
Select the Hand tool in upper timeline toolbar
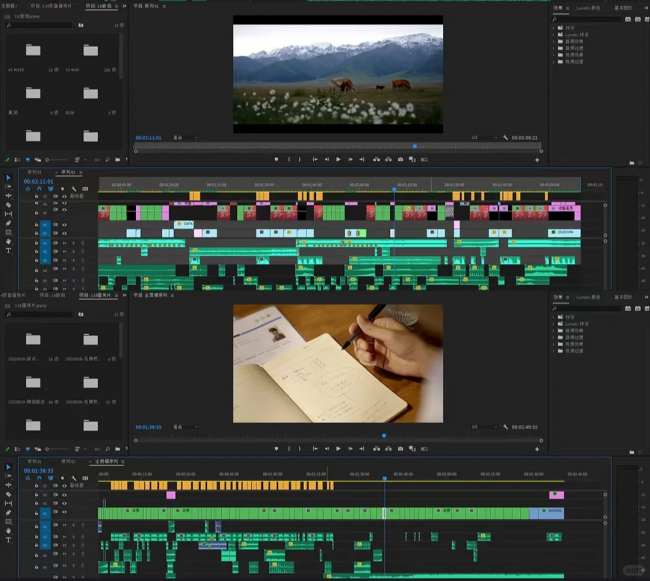coord(9,241)
